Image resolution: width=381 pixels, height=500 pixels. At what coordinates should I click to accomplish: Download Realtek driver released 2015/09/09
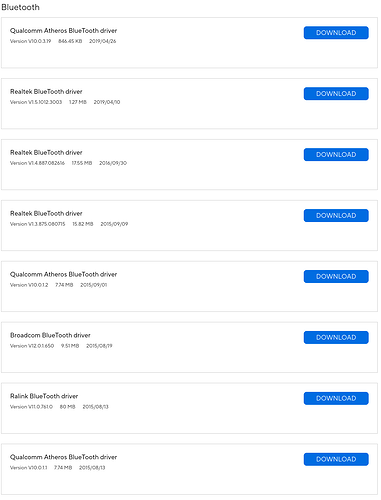point(336,216)
